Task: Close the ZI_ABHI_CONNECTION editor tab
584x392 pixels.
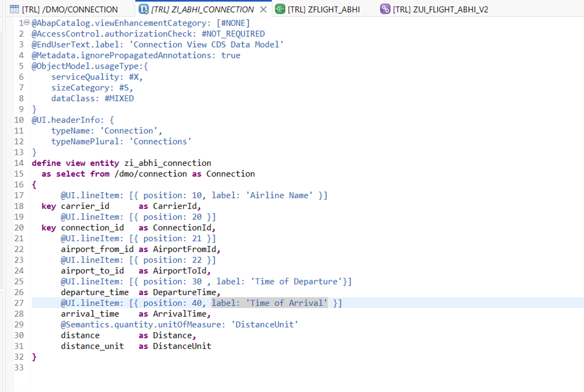Action: tap(263, 10)
